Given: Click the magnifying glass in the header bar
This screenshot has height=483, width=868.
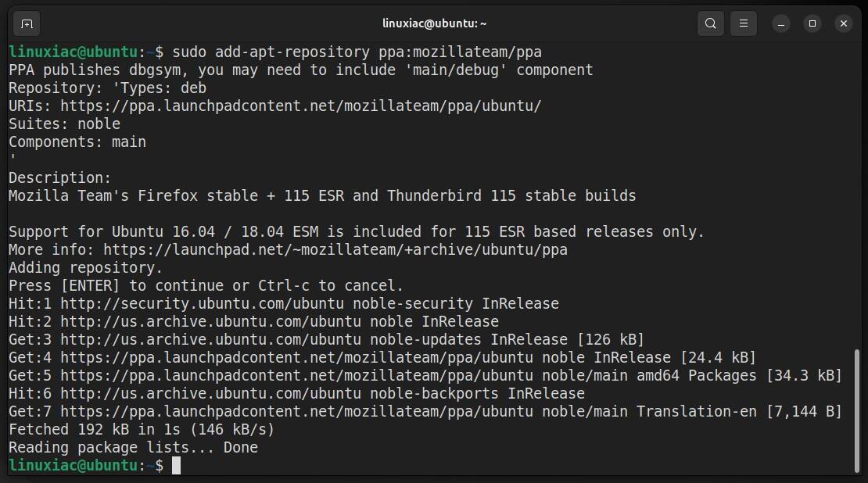Looking at the screenshot, I should coord(710,23).
